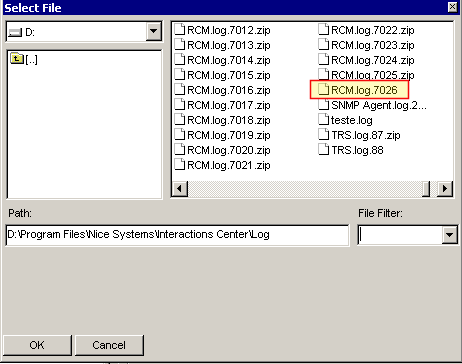Close the Select File dialog
This screenshot has width=462, height=364.
(452, 7)
